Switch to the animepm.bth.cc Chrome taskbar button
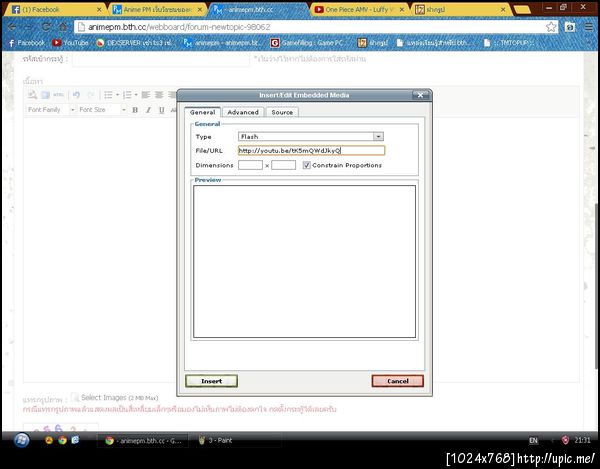600x469 pixels. coord(144,441)
